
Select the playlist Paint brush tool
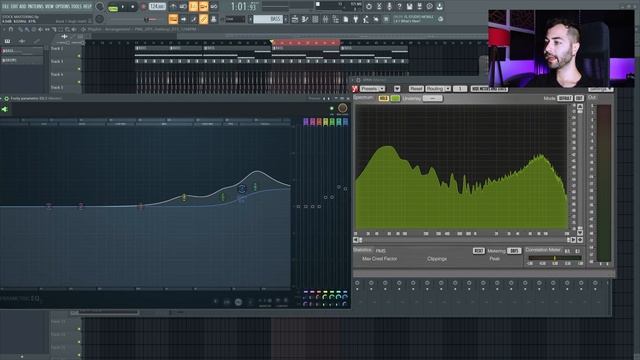coord(27,29)
